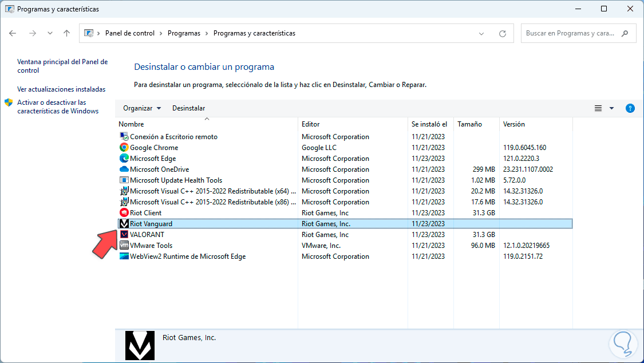Select WebView2 Runtime de Microsoft Edge
This screenshot has height=363, width=644.
tap(188, 257)
